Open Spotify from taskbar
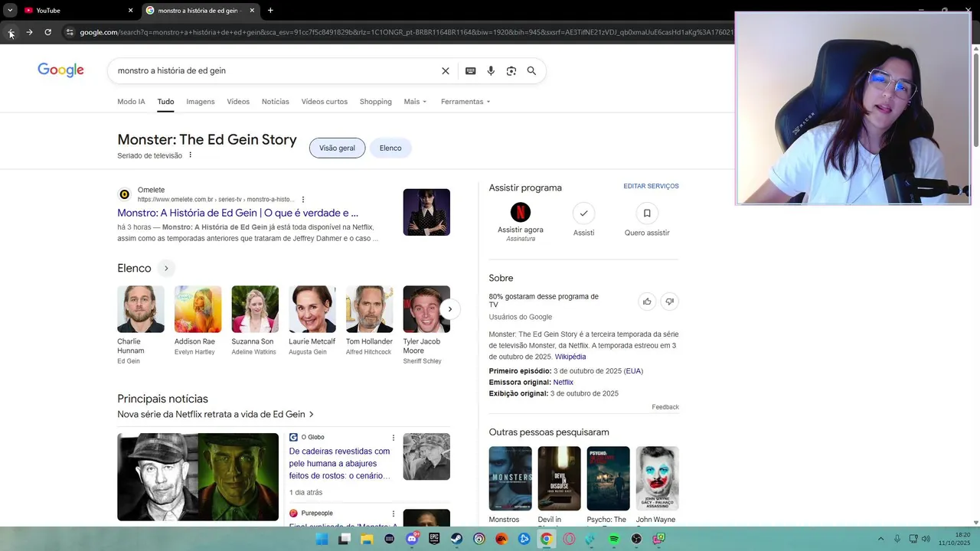This screenshot has height=551, width=980. click(x=614, y=539)
